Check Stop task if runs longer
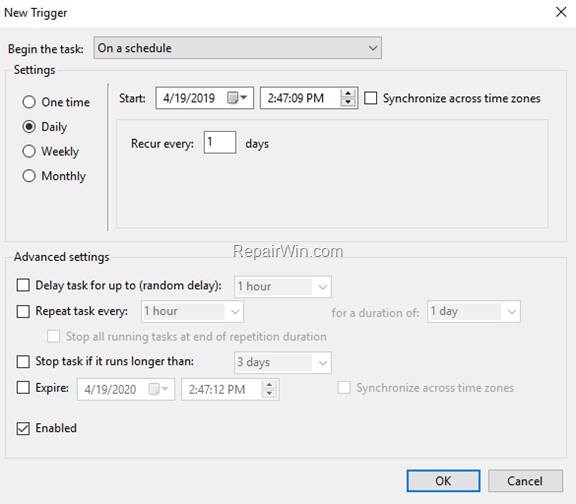The height and width of the screenshot is (504, 576). pyautogui.click(x=23, y=361)
